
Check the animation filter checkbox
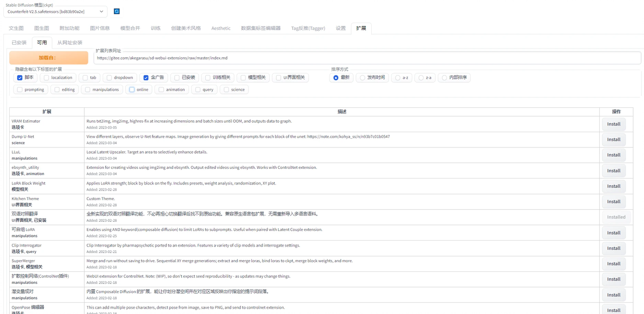click(162, 90)
